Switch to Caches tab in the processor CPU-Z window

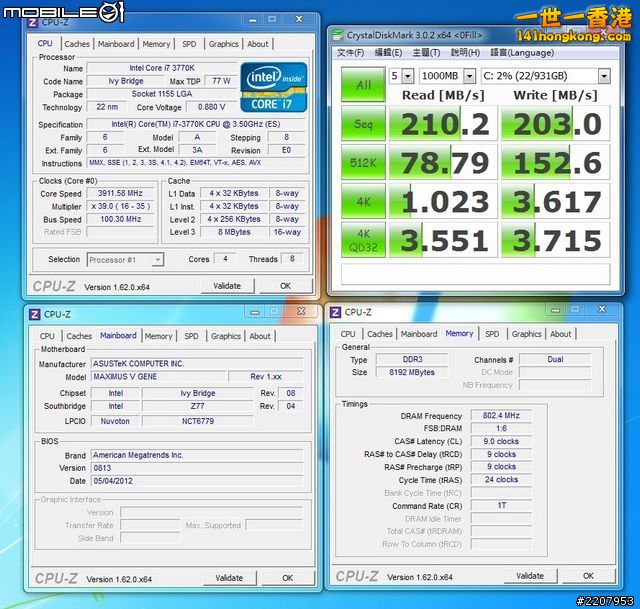(77, 44)
